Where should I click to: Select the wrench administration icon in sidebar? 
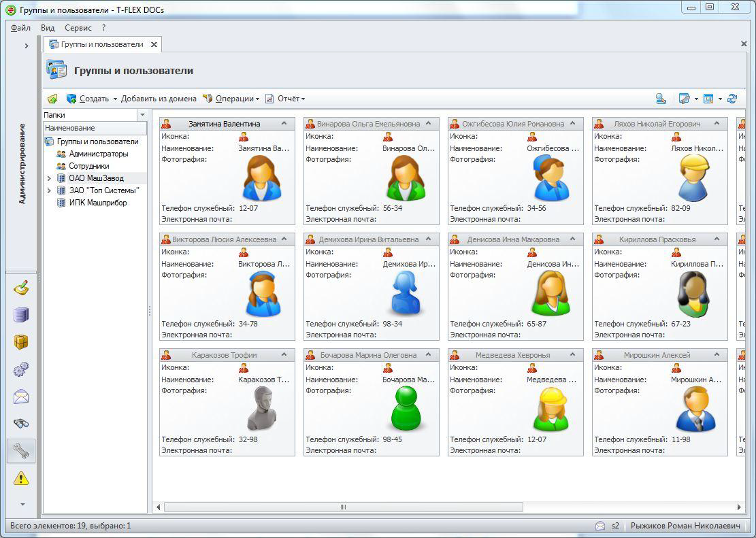pos(21,450)
